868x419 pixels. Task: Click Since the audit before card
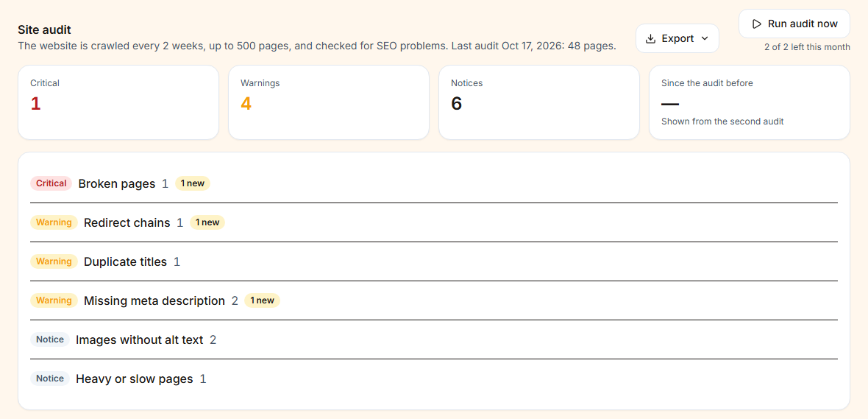(750, 102)
